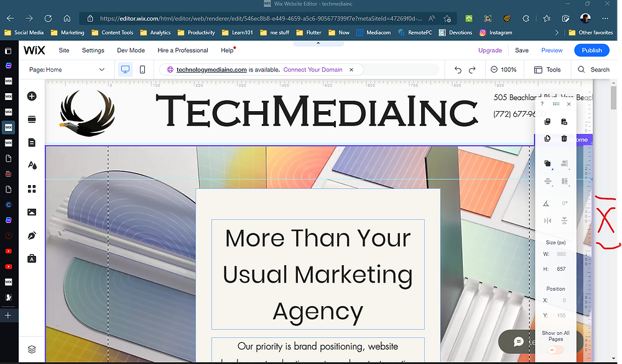The height and width of the screenshot is (364, 622).
Task: Click the Undo arrow
Action: pos(458,70)
